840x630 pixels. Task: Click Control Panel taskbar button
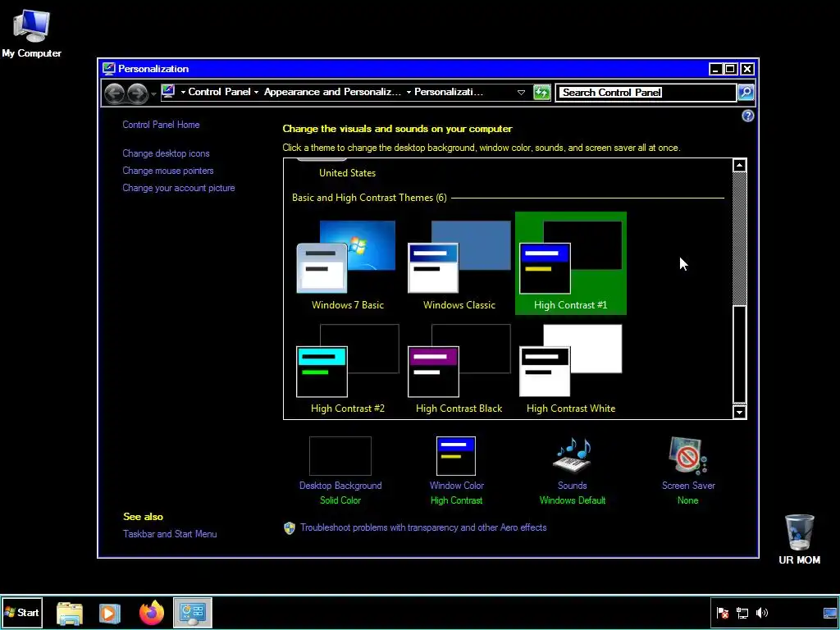click(193, 612)
